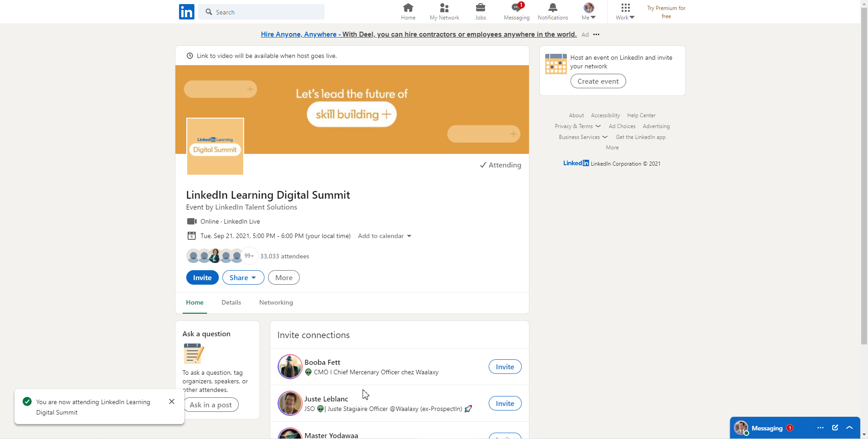Switch to the Details tab
The width and height of the screenshot is (868, 439).
[231, 303]
